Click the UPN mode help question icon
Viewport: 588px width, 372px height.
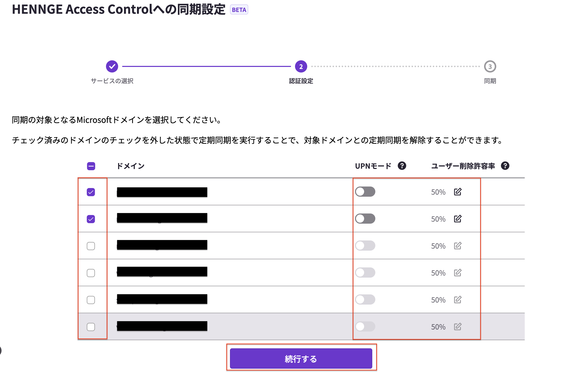point(402,166)
